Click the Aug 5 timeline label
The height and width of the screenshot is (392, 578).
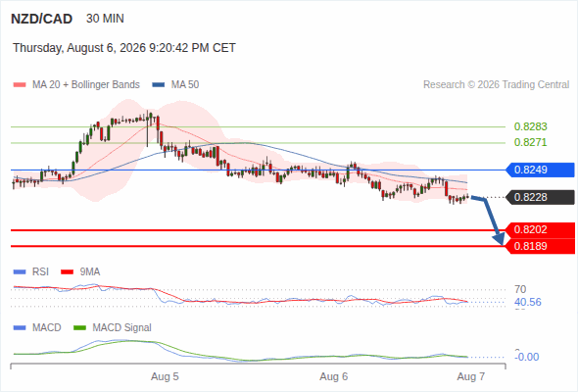pyautogui.click(x=165, y=377)
